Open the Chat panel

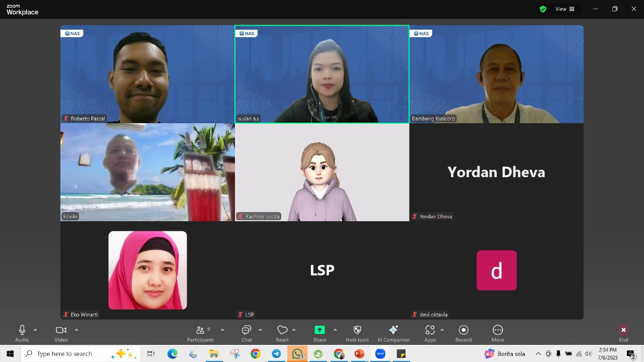click(x=247, y=333)
